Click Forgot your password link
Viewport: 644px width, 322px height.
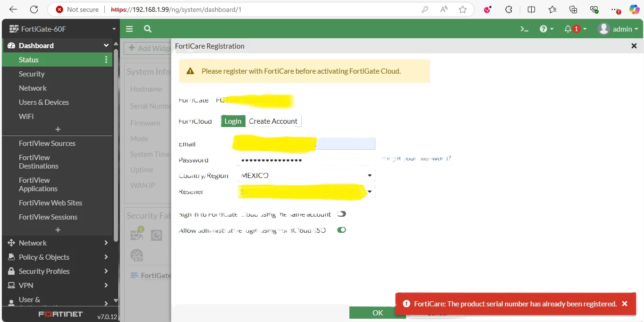click(416, 158)
